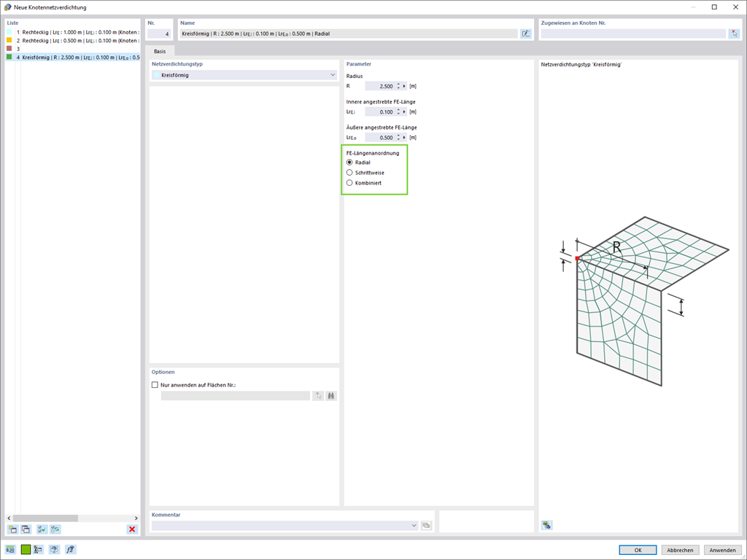Click the Liste scrollbar left arrow

[x=9, y=518]
